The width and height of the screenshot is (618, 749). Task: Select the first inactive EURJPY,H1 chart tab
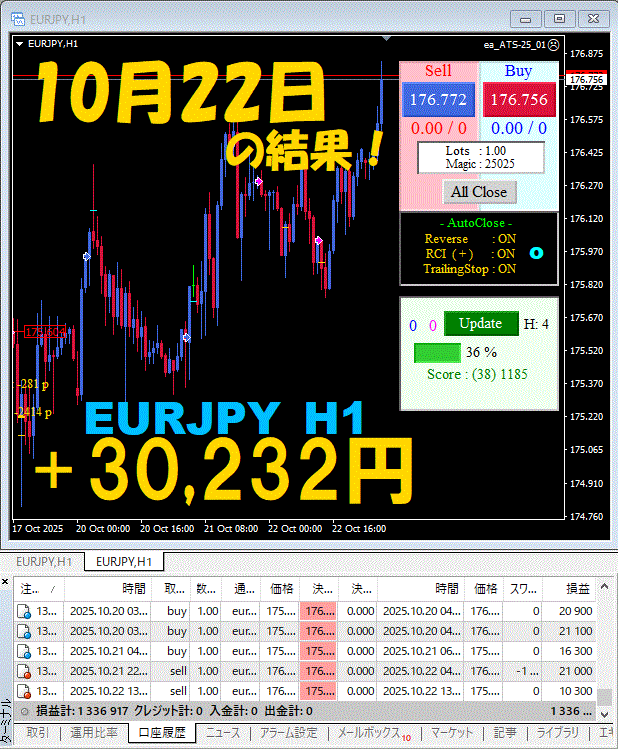point(44,562)
